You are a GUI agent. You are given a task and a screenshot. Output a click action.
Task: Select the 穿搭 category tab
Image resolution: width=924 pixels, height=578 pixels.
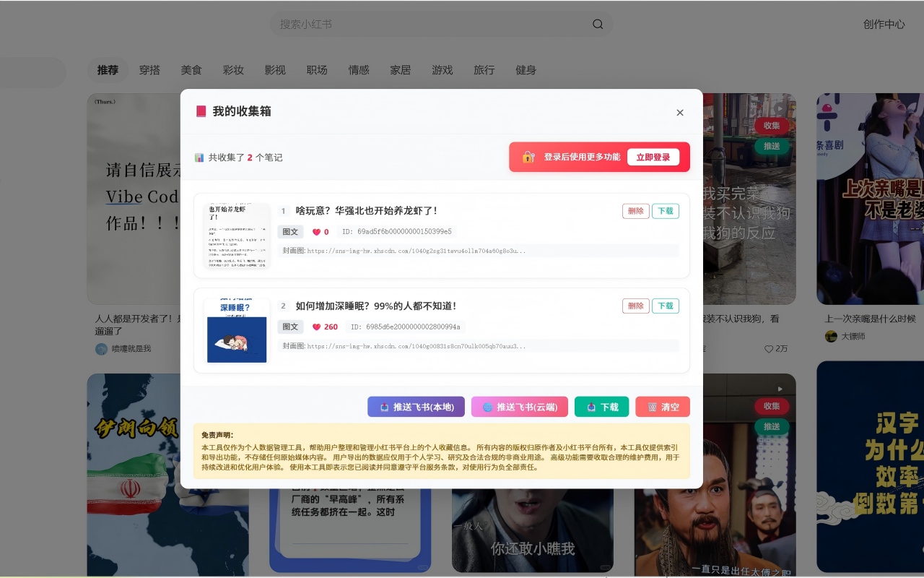pos(149,70)
